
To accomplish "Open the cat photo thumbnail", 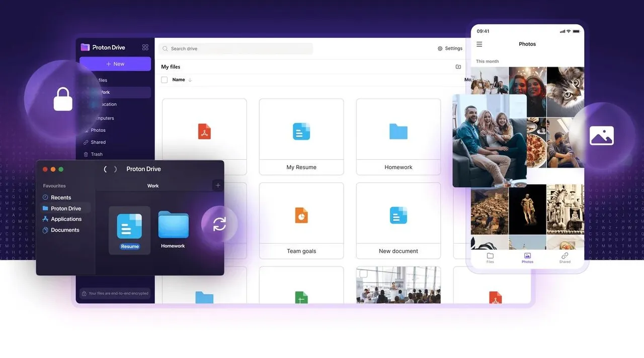I will (565, 92).
